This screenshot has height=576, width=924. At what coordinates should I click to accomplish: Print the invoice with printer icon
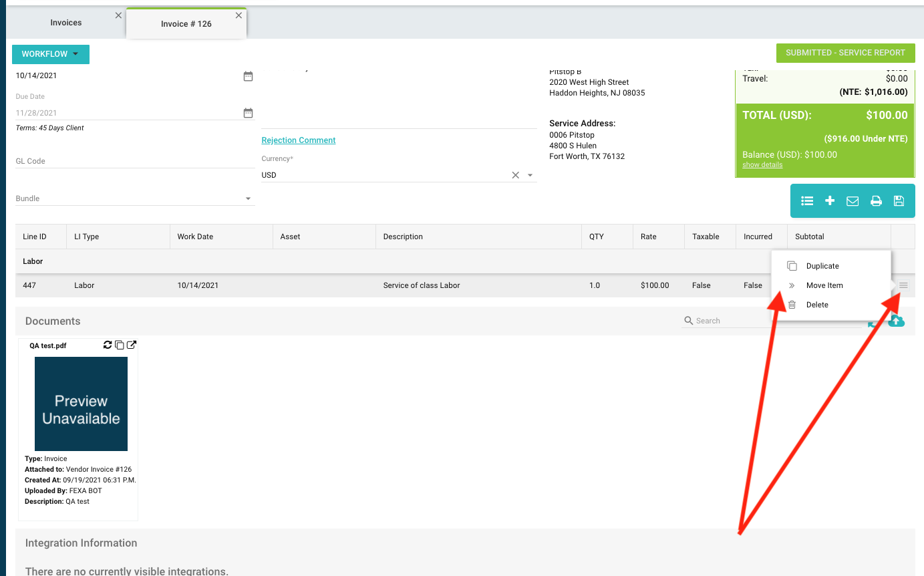[876, 201]
